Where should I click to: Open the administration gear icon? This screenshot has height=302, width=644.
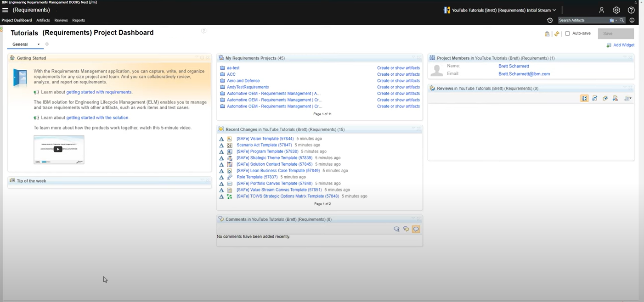click(x=616, y=10)
